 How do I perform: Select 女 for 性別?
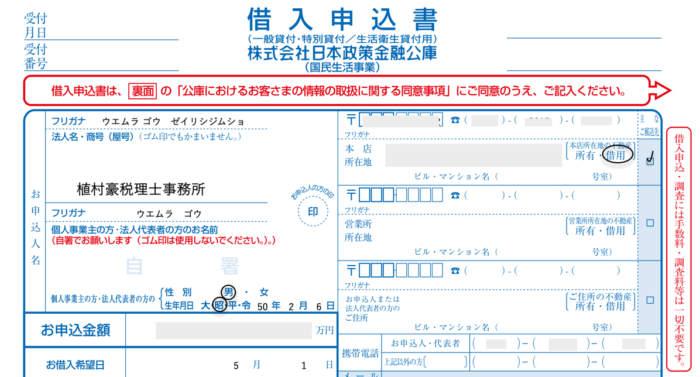tap(264, 292)
